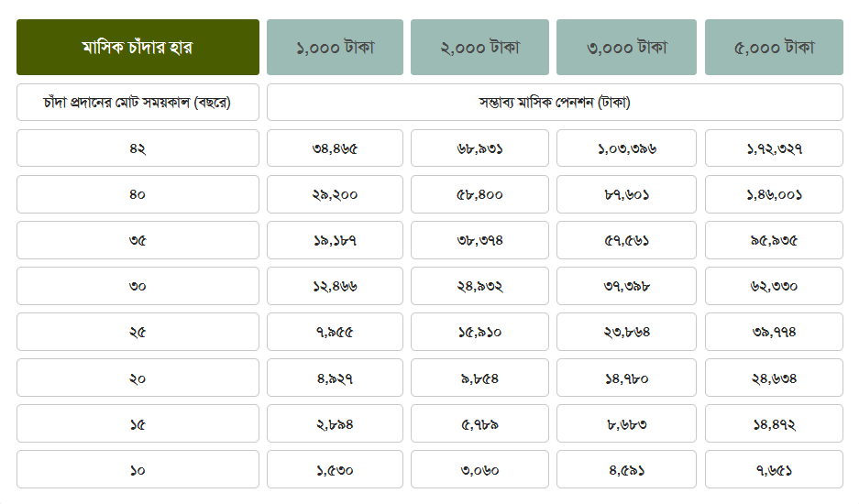Screen dimensions: 859x504
Task: Click the pension amount ২৯,২০০
Action: [335, 194]
